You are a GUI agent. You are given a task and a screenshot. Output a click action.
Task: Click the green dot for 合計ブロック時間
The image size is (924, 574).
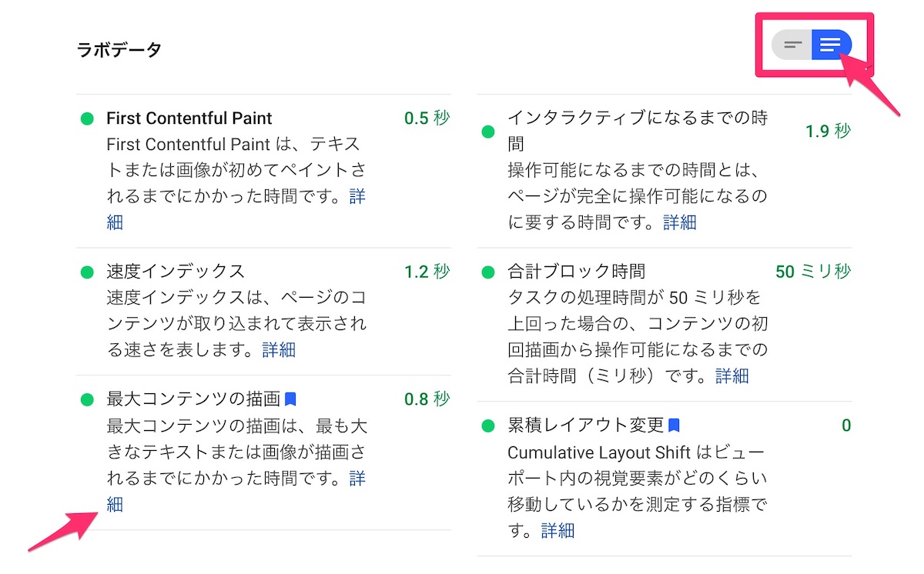pos(488,271)
